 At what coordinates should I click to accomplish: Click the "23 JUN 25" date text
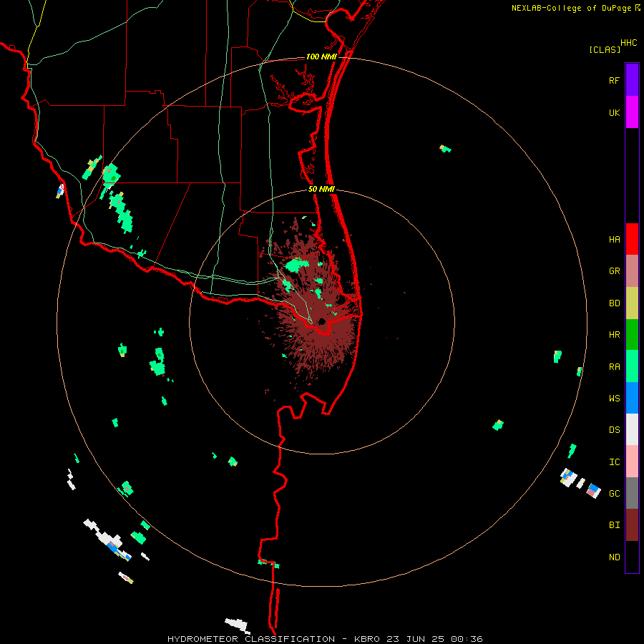click(416, 639)
